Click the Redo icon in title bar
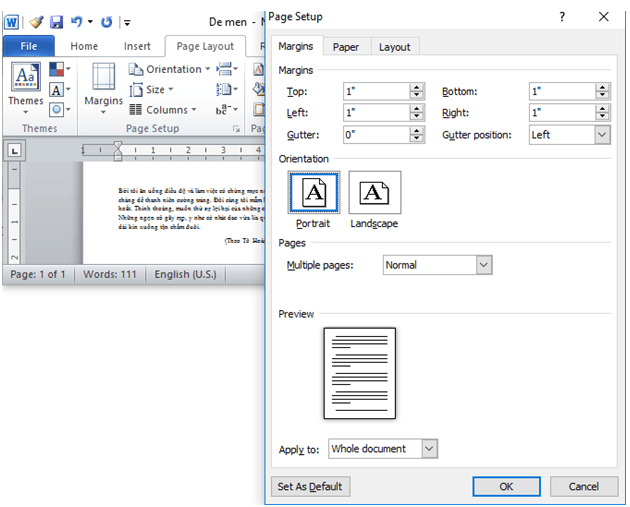The width and height of the screenshot is (630, 507). click(107, 21)
